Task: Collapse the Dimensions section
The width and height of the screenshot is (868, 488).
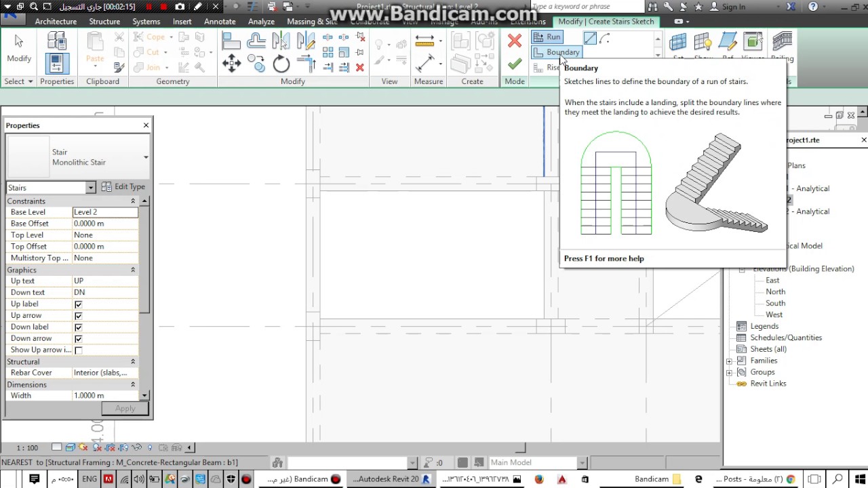Action: pyautogui.click(x=133, y=385)
